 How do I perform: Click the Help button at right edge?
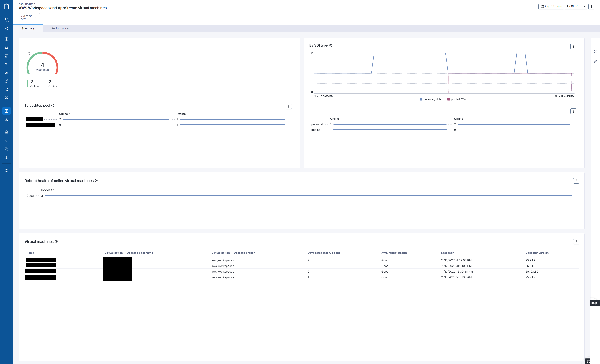coord(594,303)
